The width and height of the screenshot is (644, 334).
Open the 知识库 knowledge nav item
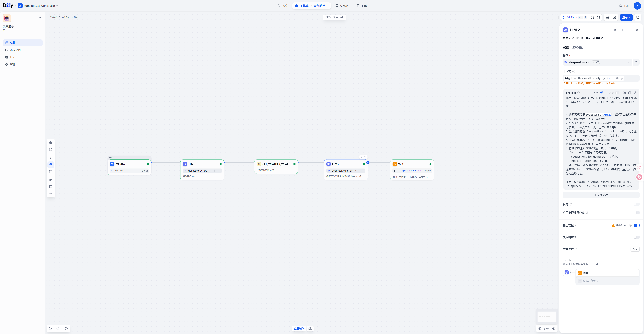click(342, 6)
